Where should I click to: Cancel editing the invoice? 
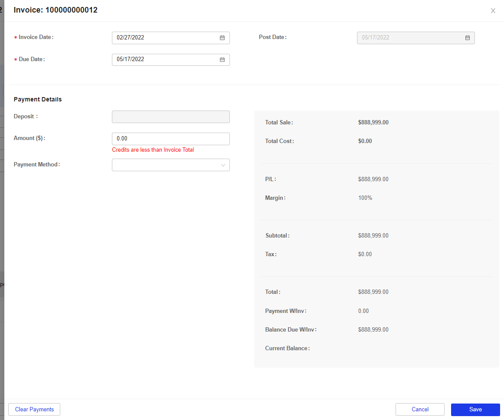pyautogui.click(x=419, y=409)
